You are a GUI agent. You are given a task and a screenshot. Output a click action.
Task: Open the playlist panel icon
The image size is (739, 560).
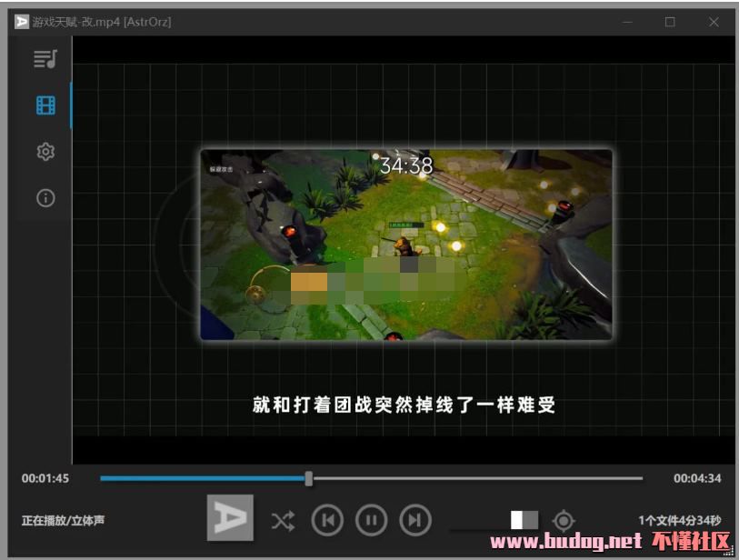pyautogui.click(x=45, y=59)
